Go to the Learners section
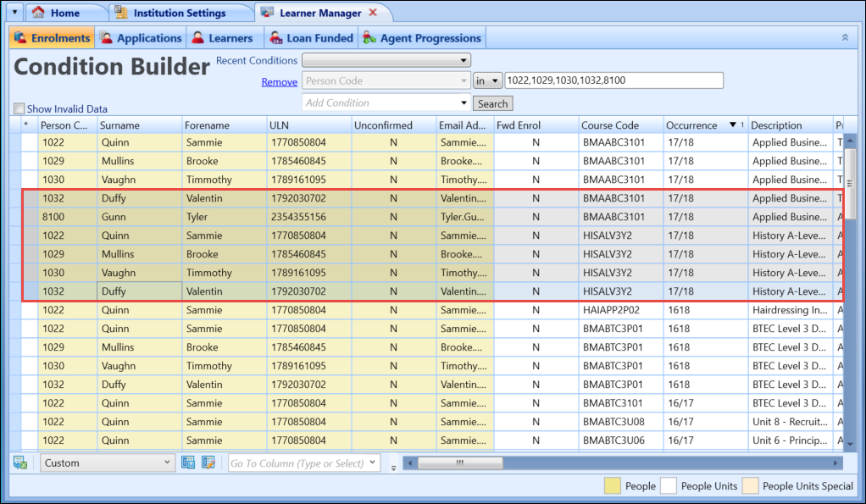Screen dimensions: 866x504 tap(222, 38)
